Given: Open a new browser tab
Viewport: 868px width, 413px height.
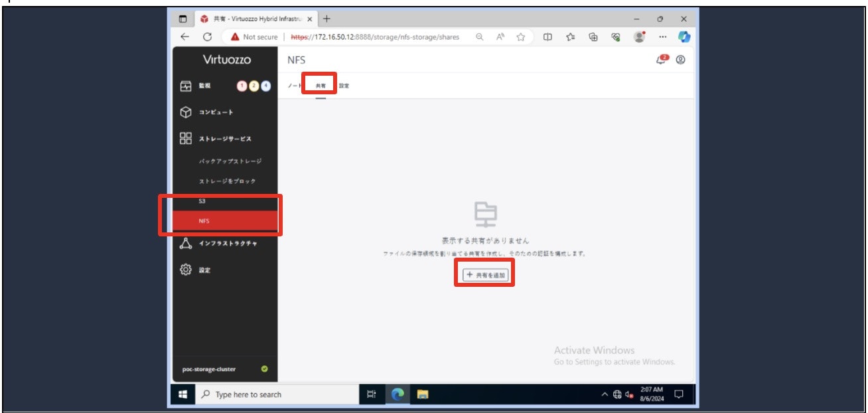Looking at the screenshot, I should pos(326,19).
